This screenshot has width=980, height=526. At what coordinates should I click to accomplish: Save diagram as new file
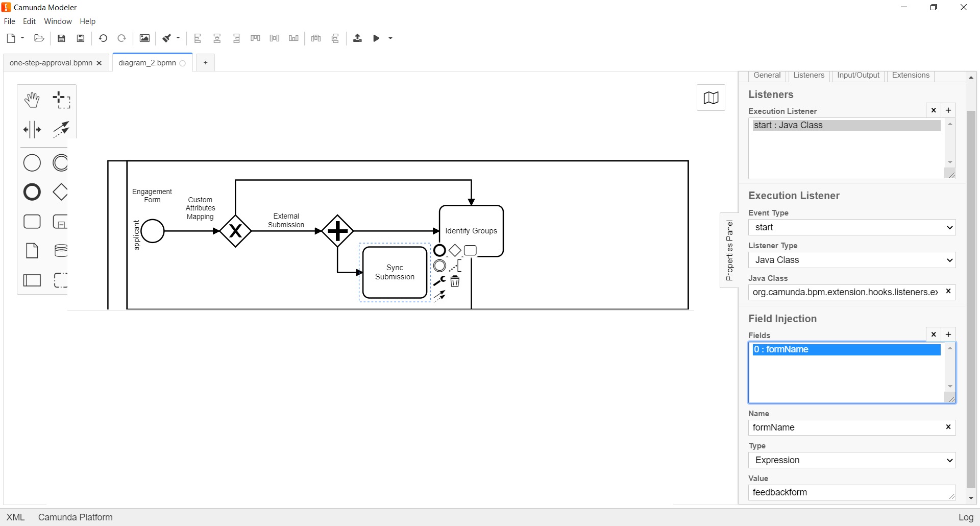pos(80,38)
